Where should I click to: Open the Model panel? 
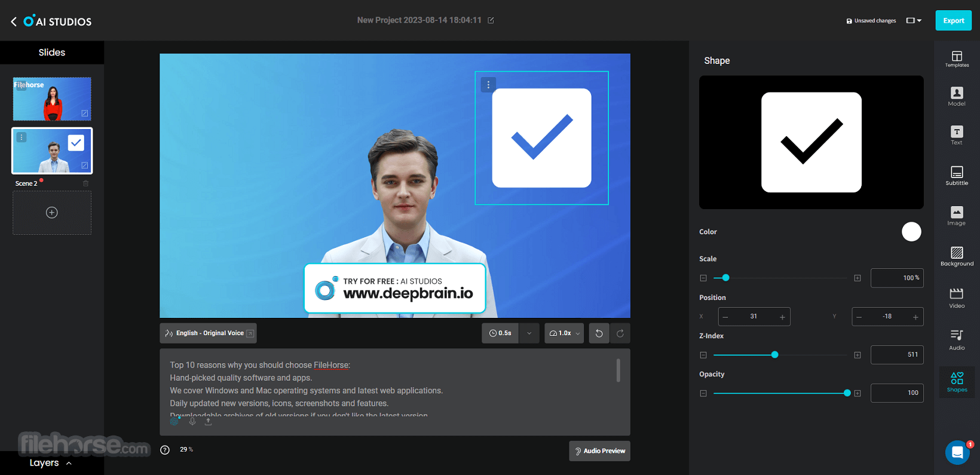[x=957, y=97]
